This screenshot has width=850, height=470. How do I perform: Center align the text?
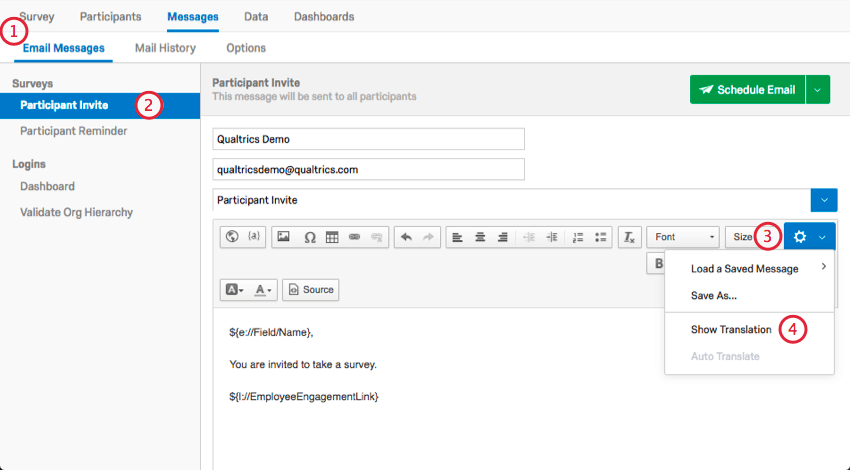tap(480, 237)
